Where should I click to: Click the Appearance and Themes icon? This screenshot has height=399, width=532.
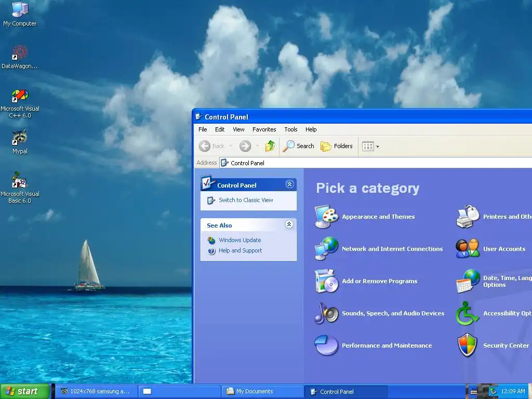[x=326, y=217]
